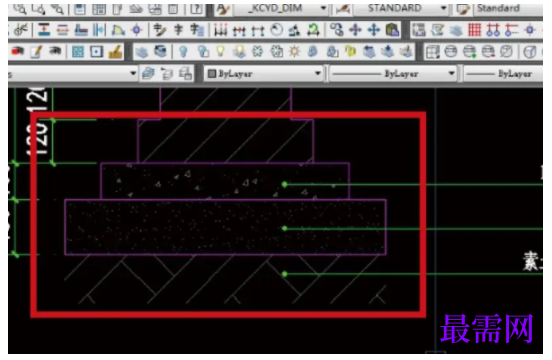The image size is (552, 360).
Task: Click the cylinder icon with red minus
Action: 488,52
